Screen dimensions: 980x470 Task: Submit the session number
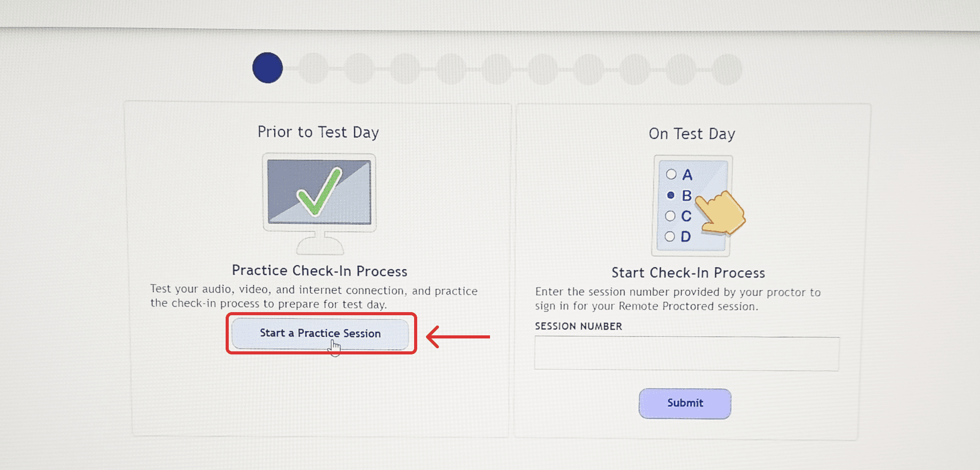685,403
